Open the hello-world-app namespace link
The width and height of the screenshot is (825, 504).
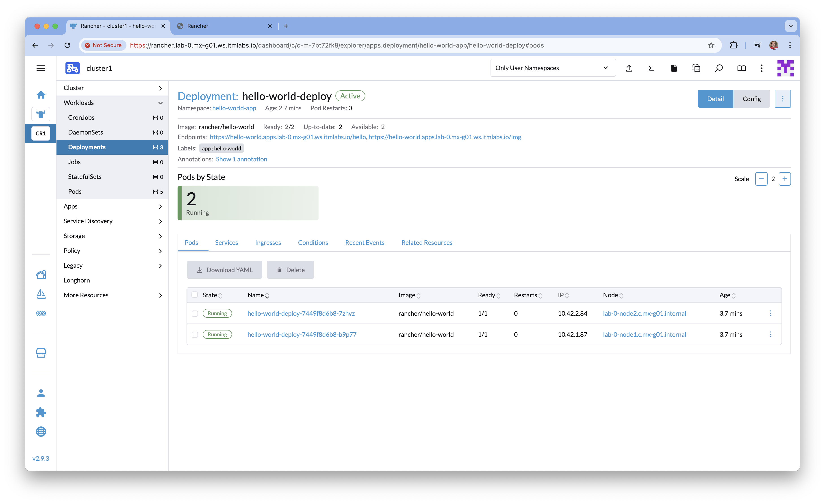234,108
